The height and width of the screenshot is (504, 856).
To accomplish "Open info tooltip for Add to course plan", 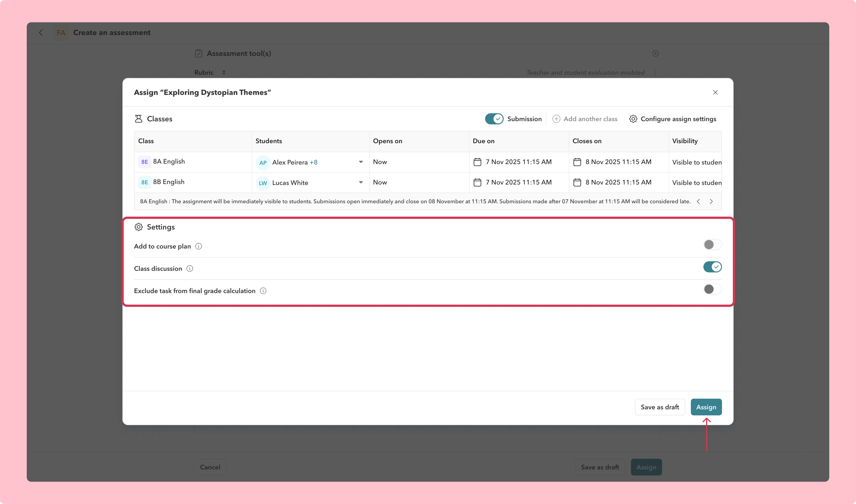I will (199, 246).
